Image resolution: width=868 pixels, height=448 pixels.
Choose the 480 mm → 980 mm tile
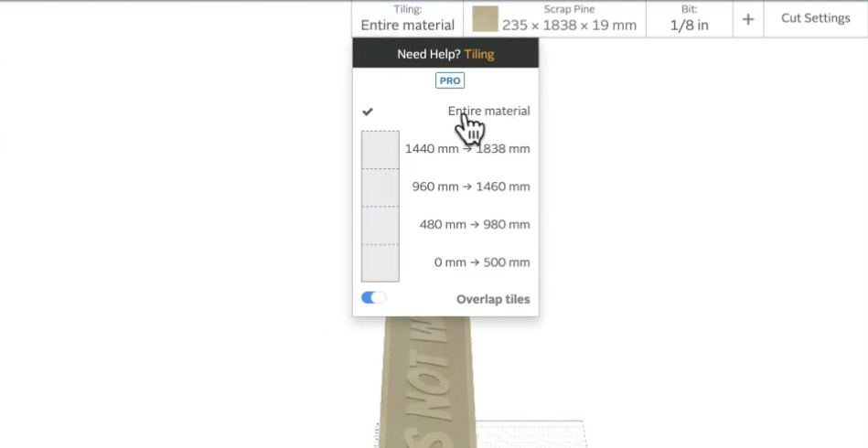click(x=475, y=224)
